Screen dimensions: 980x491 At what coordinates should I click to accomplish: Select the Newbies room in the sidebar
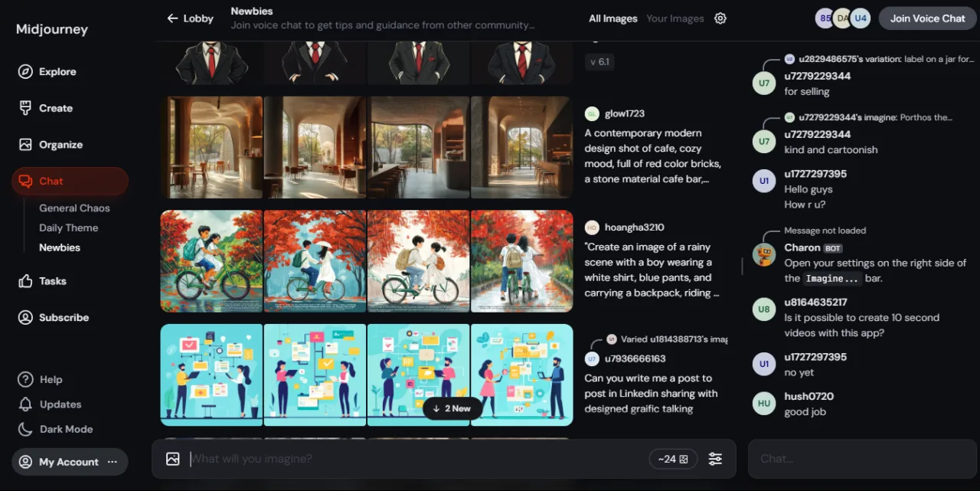click(x=60, y=247)
